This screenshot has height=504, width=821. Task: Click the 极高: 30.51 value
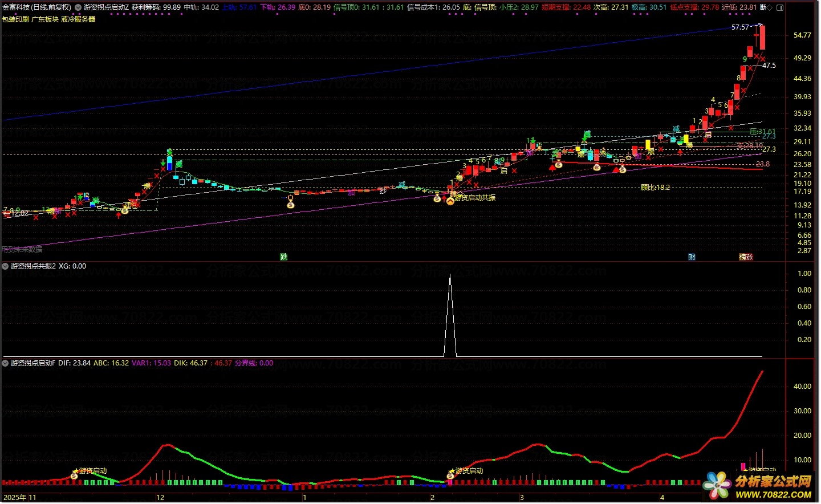click(649, 7)
